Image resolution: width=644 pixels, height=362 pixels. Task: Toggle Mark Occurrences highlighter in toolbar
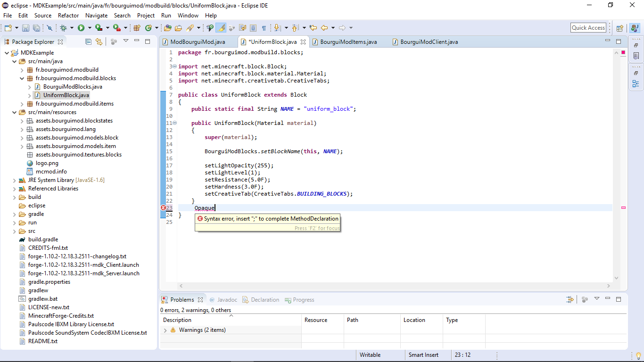pos(221,28)
